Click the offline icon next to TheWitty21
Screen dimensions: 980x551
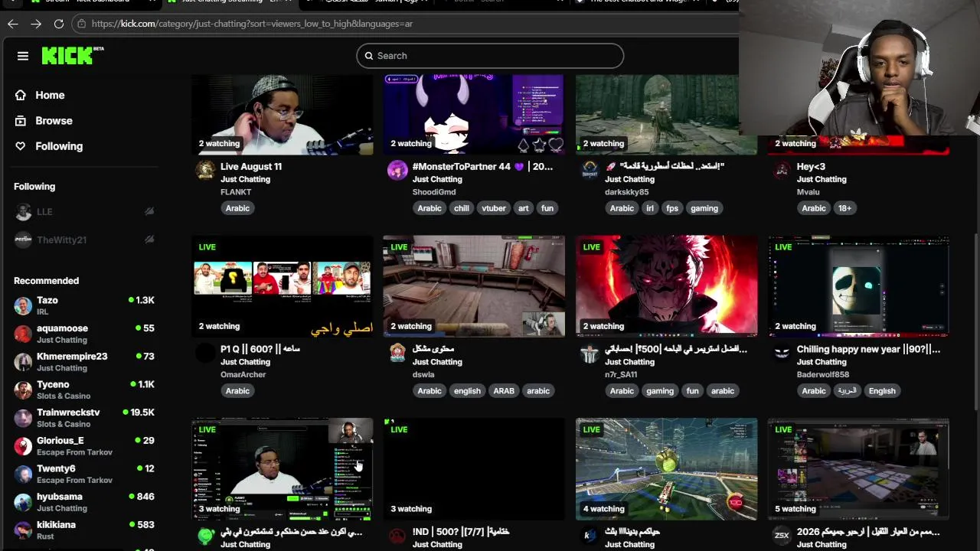[x=149, y=240]
